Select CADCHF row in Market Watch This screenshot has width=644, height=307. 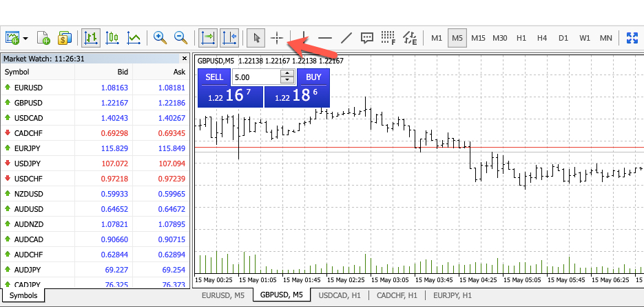coord(95,133)
